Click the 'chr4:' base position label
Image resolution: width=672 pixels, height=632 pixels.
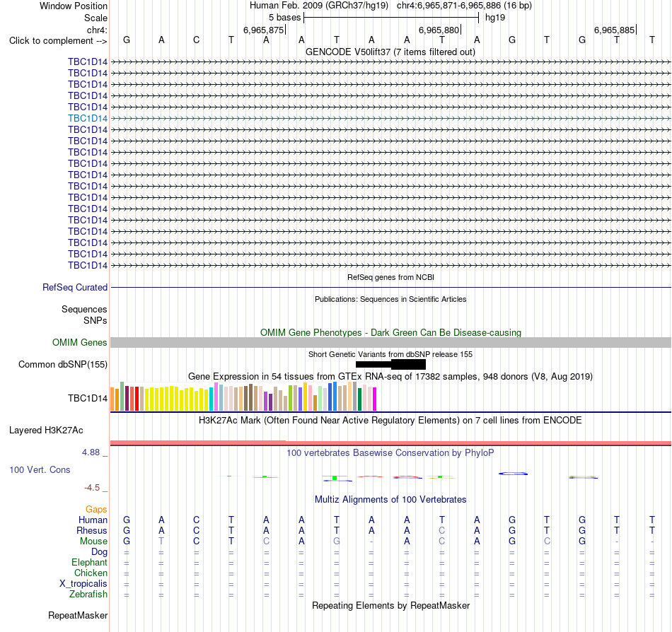click(x=97, y=30)
